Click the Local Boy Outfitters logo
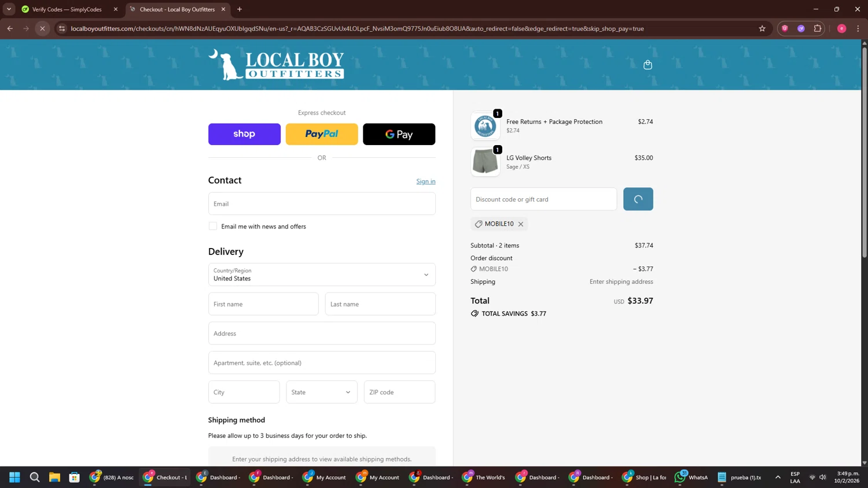The width and height of the screenshot is (868, 488). (277, 64)
